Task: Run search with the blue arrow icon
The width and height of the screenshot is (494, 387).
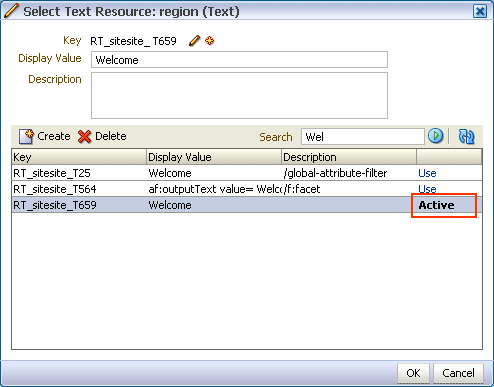Action: coord(435,136)
